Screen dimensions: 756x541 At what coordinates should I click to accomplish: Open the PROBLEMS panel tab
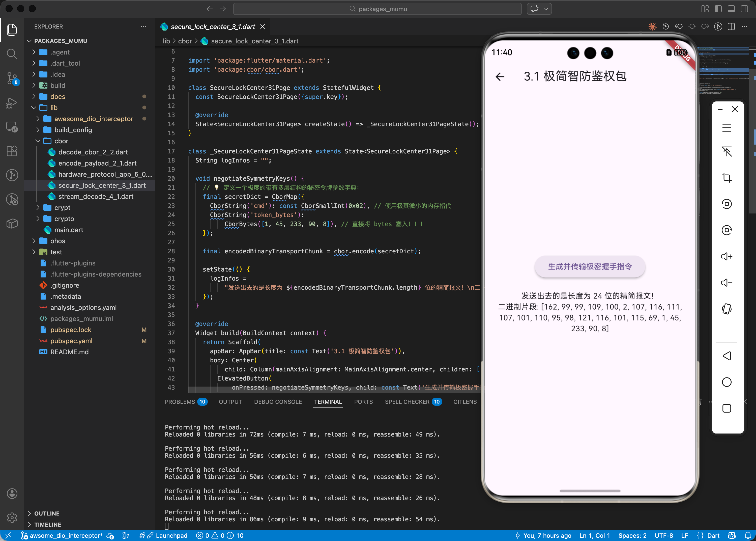coord(180,402)
